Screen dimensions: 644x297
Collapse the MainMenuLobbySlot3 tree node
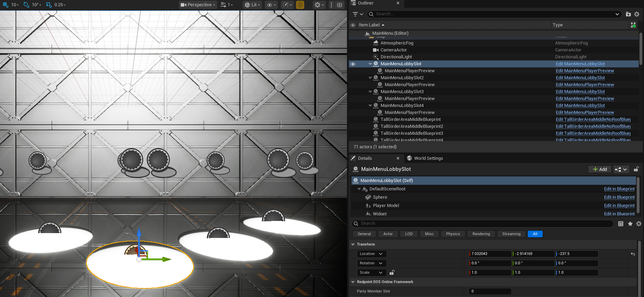(x=370, y=92)
